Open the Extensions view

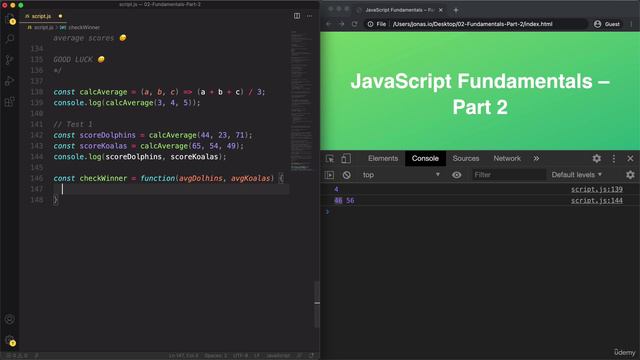pyautogui.click(x=10, y=101)
